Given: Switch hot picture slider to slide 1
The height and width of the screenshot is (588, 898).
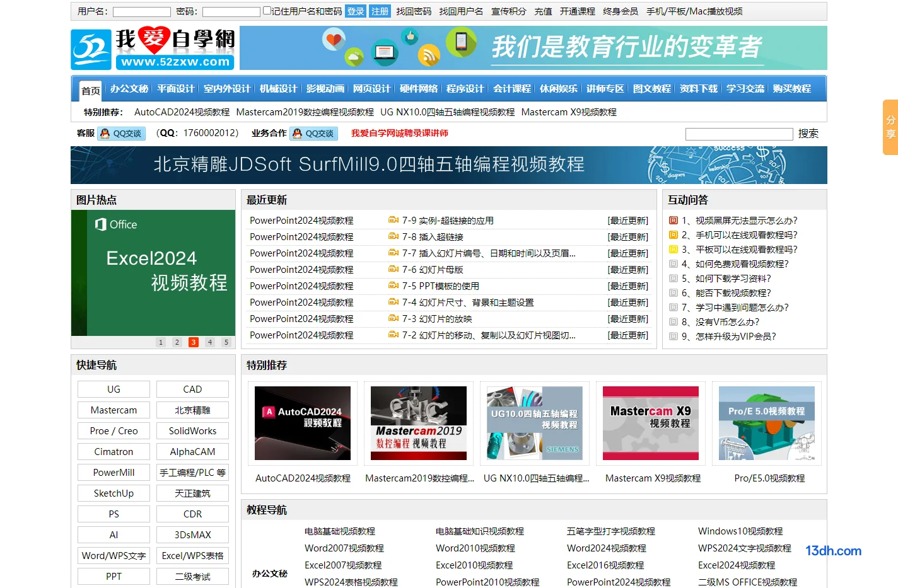Looking at the screenshot, I should tap(161, 342).
